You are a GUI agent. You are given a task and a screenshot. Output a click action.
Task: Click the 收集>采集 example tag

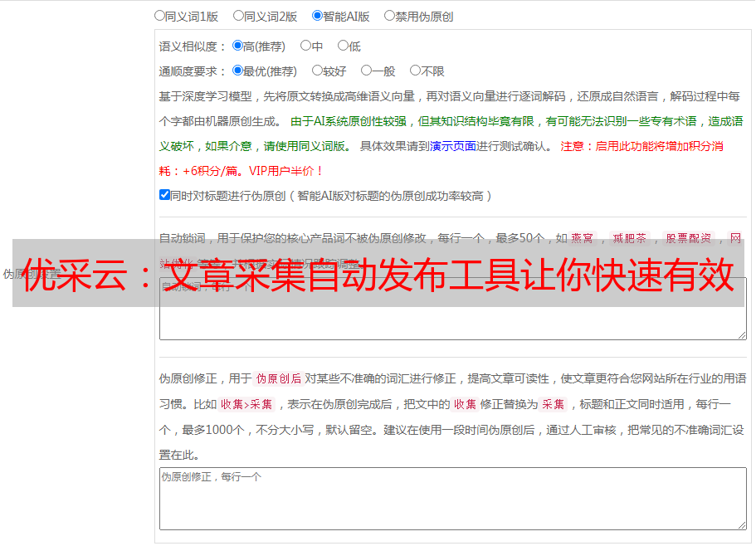click(246, 404)
